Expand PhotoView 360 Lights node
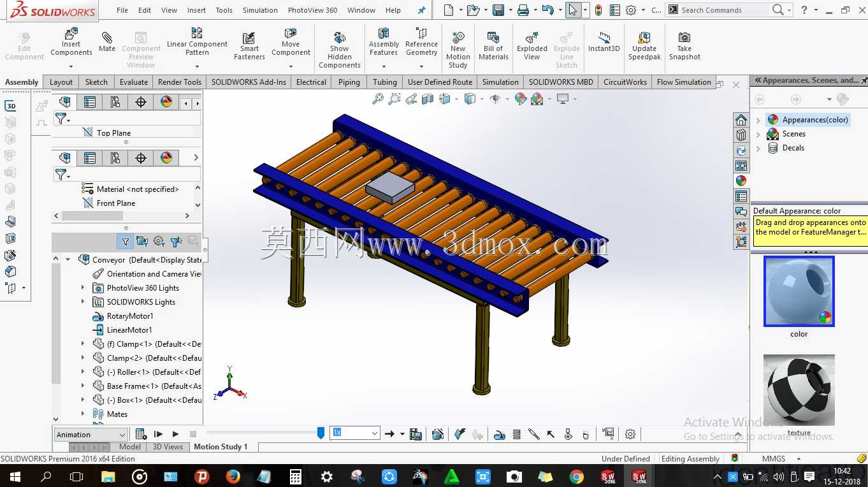 pyautogui.click(x=82, y=287)
